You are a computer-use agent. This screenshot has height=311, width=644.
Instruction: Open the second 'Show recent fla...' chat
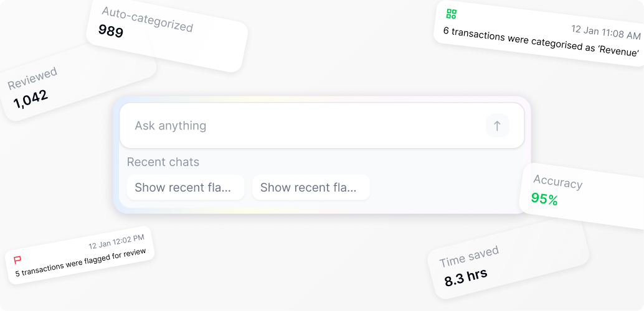click(x=311, y=187)
